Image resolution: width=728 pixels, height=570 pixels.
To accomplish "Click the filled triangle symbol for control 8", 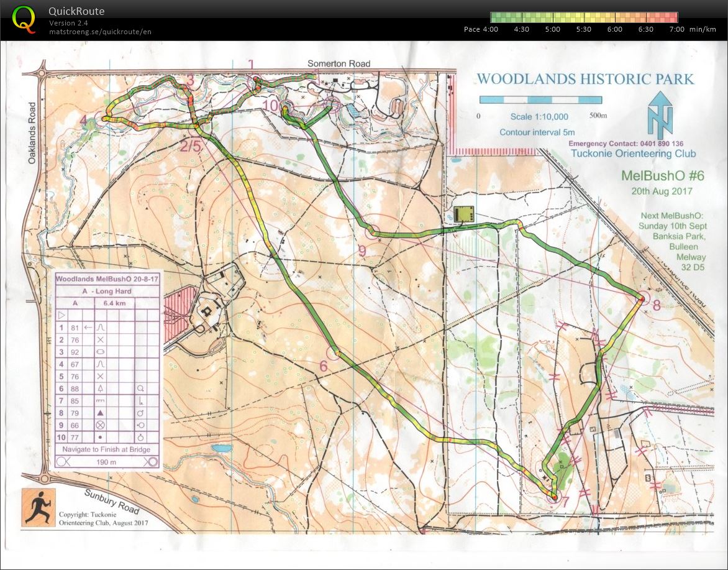I will pyautogui.click(x=101, y=412).
